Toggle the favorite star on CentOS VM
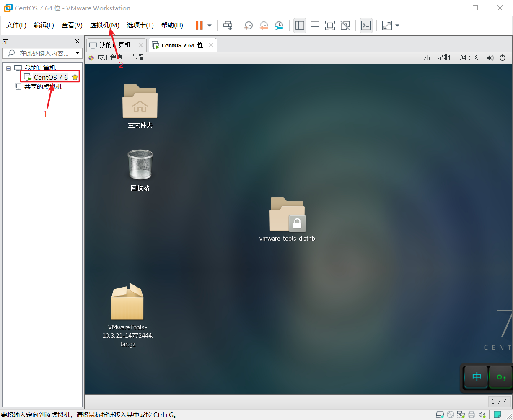This screenshot has width=513, height=420. [75, 77]
